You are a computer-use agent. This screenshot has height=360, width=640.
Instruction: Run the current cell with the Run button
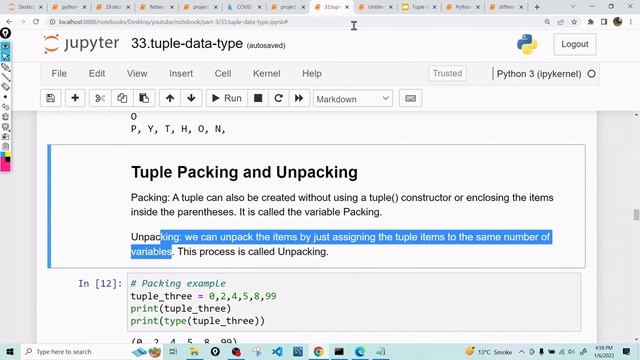coord(227,98)
